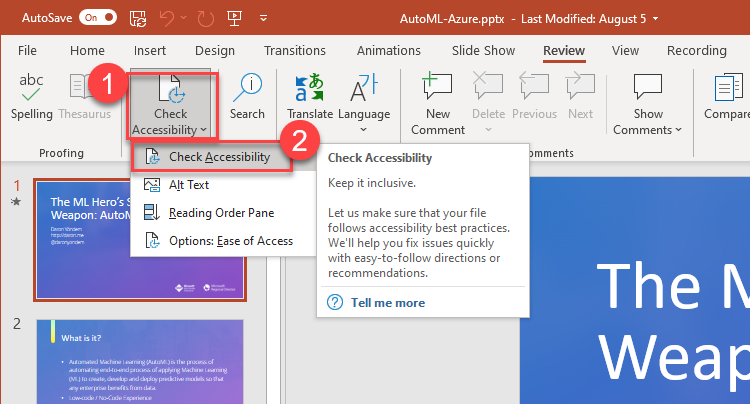Open the Undo history dropdown arrow
The width and height of the screenshot is (750, 404).
(183, 18)
